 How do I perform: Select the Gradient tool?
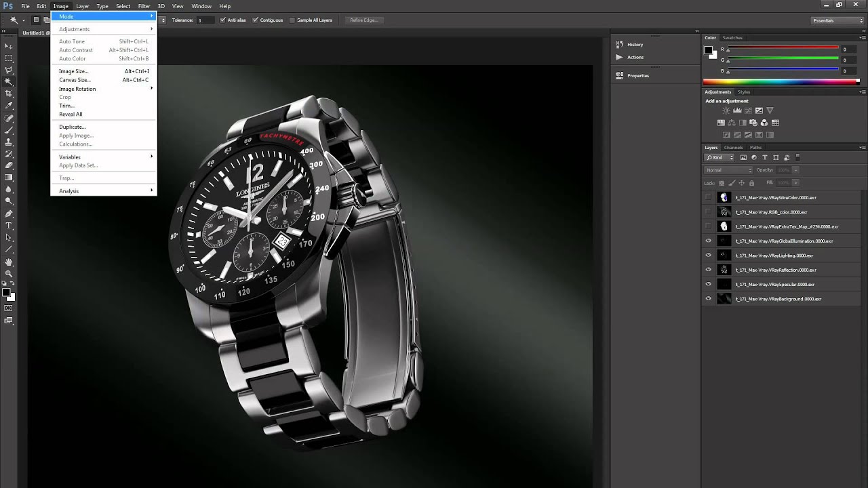click(9, 178)
